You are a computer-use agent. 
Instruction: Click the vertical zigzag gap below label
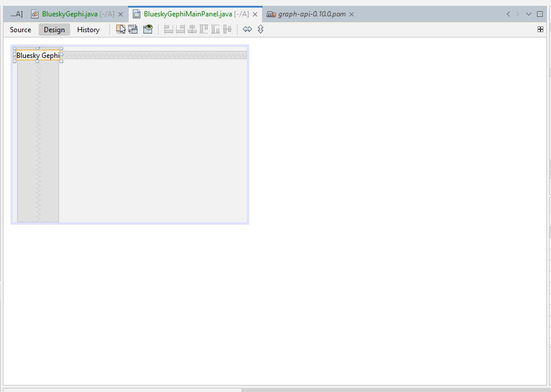pyautogui.click(x=38, y=141)
